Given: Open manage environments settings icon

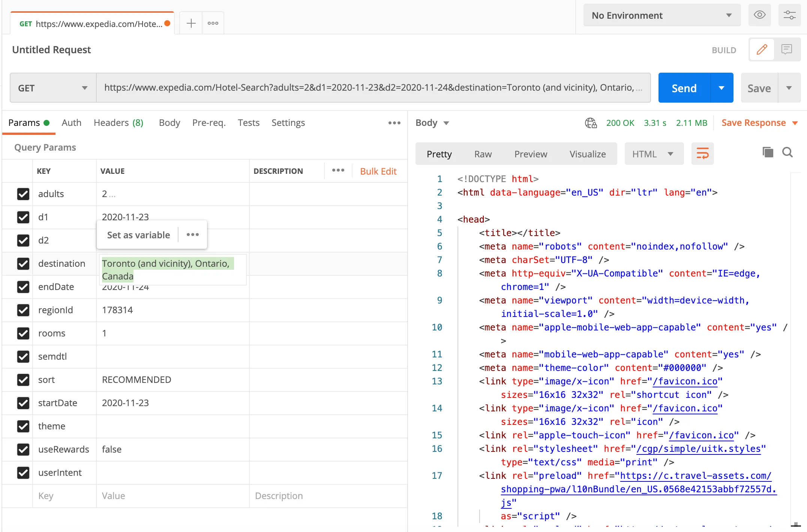Looking at the screenshot, I should pyautogui.click(x=789, y=15).
